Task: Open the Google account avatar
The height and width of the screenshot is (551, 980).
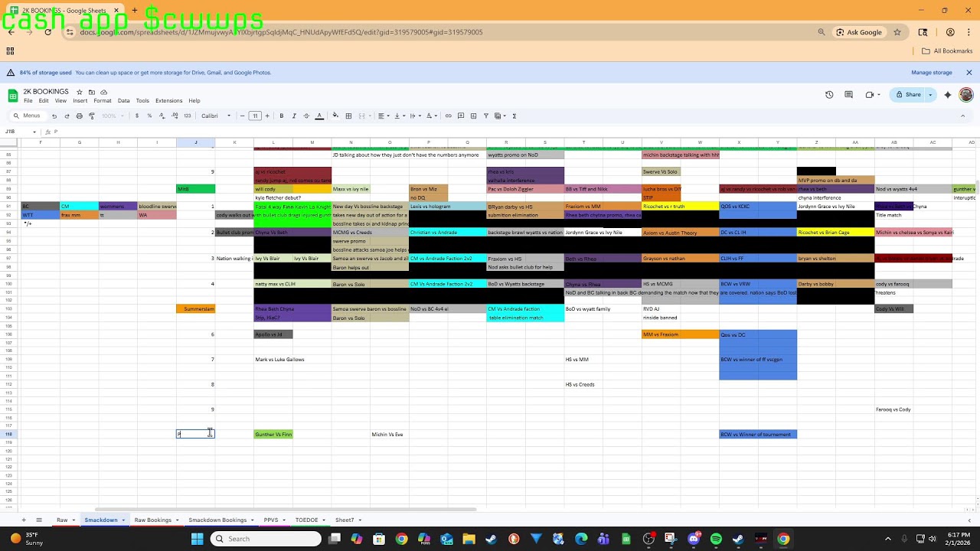Action: click(968, 95)
